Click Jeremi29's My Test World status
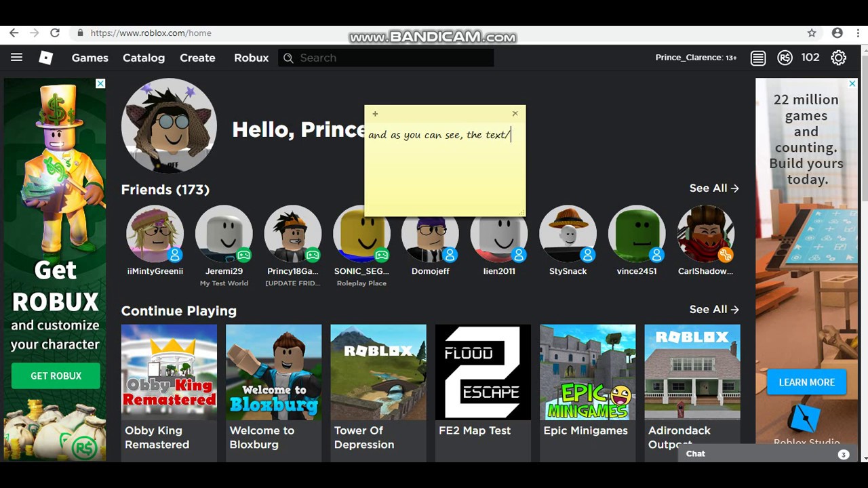868x488 pixels. pos(224,283)
